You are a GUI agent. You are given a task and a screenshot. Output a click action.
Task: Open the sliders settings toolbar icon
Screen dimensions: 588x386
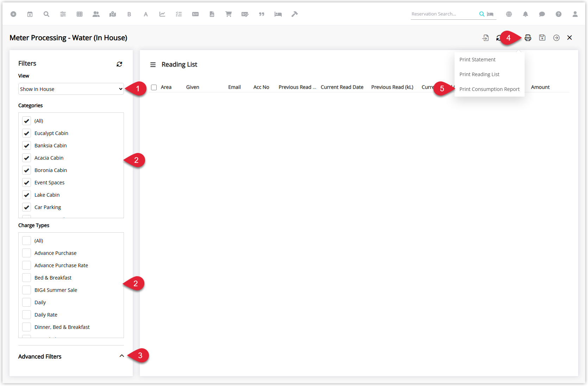pyautogui.click(x=63, y=14)
